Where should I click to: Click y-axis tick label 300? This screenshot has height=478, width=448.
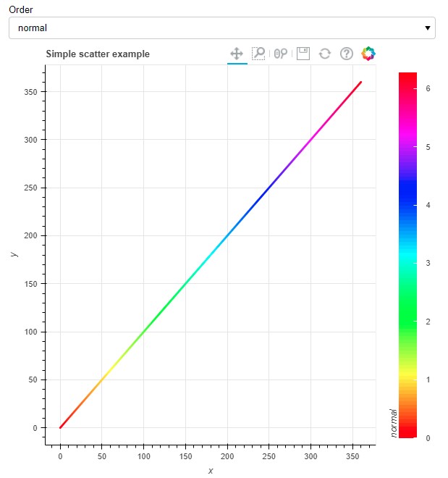click(x=31, y=140)
